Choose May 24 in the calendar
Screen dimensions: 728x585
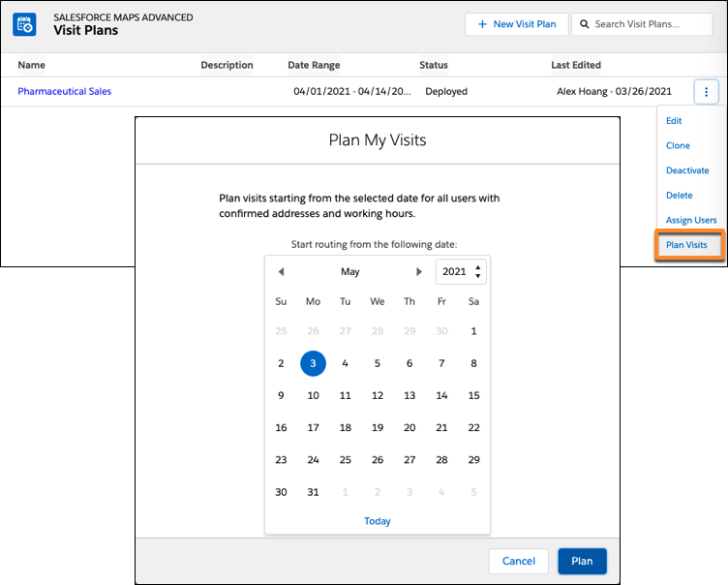313,460
